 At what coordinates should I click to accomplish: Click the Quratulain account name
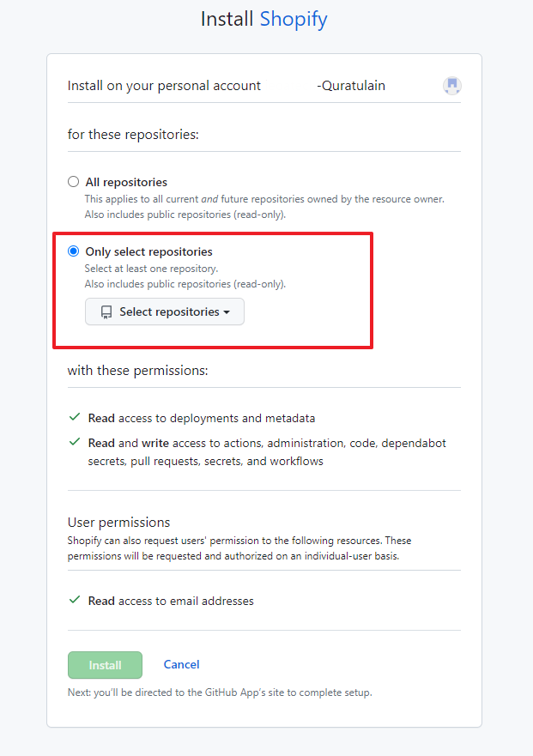click(351, 85)
